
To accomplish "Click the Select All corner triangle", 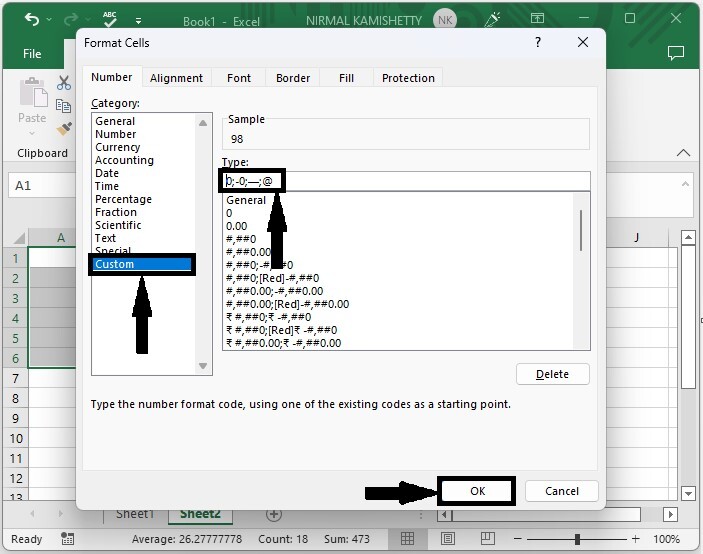I will (19, 237).
